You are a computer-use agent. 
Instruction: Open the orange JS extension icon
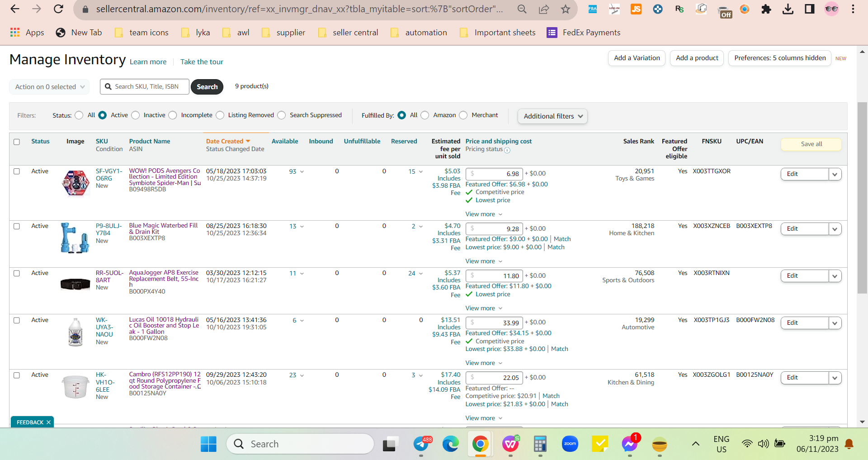tap(636, 9)
